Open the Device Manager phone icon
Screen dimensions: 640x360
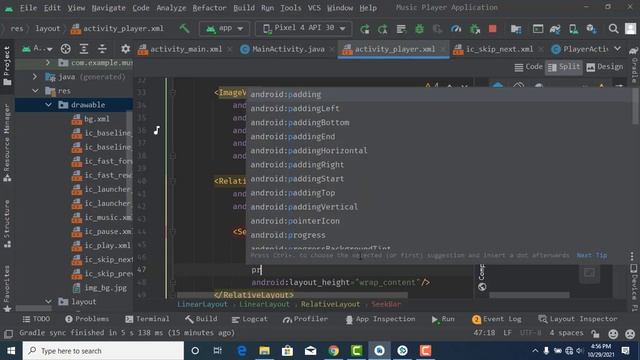[x=573, y=29]
